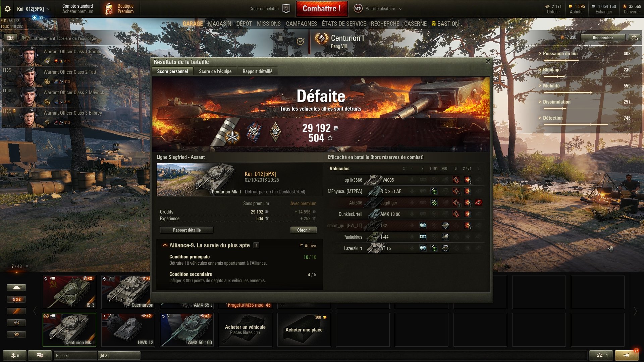Open the game settings gear icon
644x362 pixels.
[7, 9]
